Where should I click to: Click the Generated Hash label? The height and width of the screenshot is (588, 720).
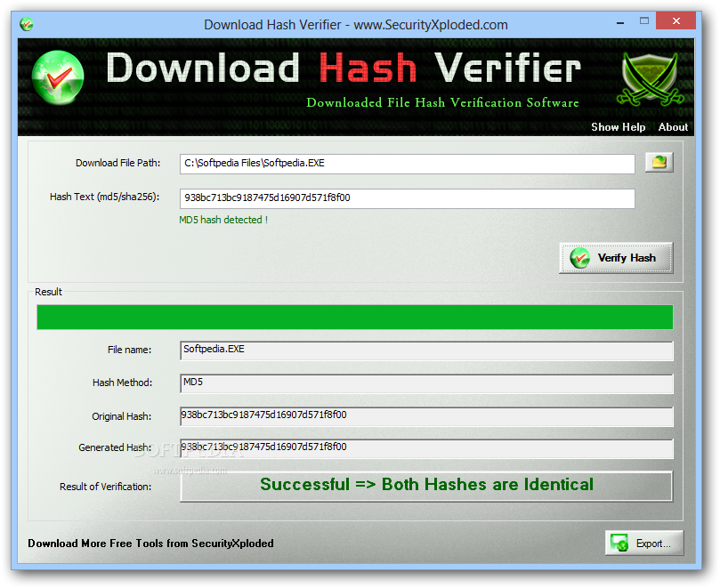(115, 447)
